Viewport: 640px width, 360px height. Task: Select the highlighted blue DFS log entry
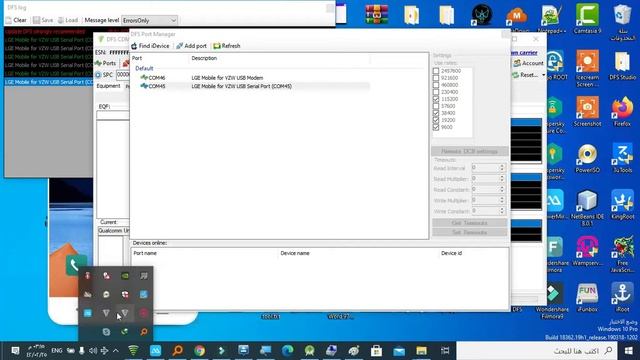click(49, 82)
